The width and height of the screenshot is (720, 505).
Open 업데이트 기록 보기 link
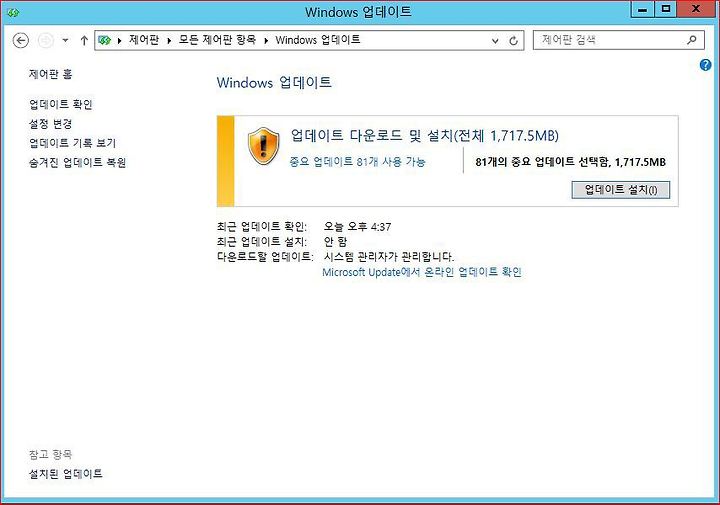point(73,143)
